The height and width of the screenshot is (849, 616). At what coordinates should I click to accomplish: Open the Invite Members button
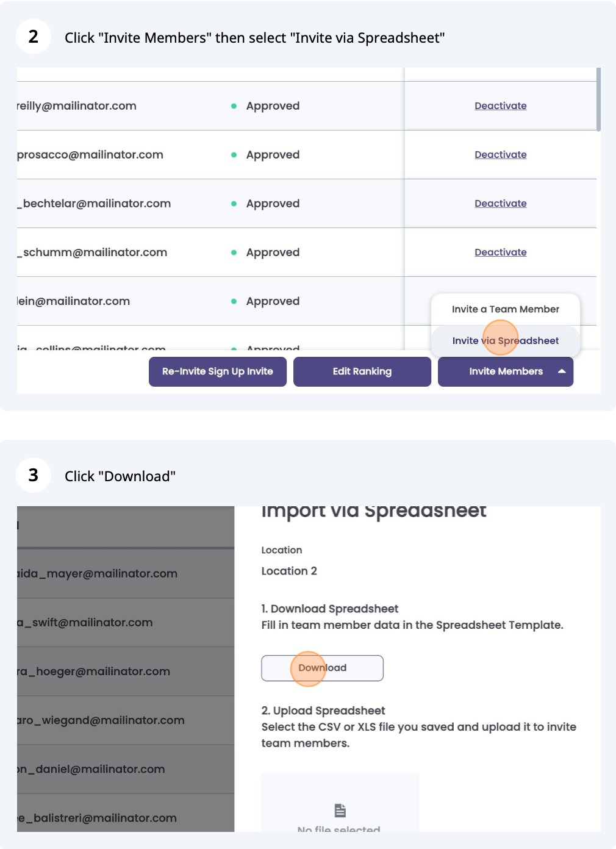[x=505, y=371]
